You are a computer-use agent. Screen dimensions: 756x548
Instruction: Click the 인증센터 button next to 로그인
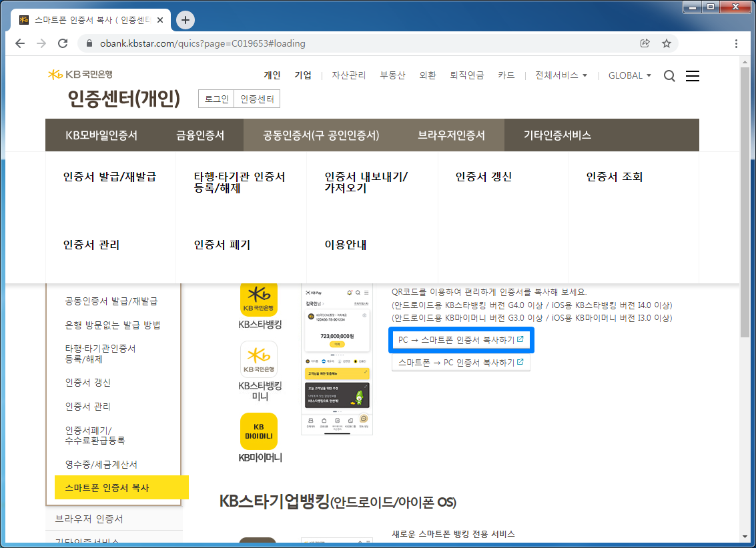pyautogui.click(x=257, y=99)
